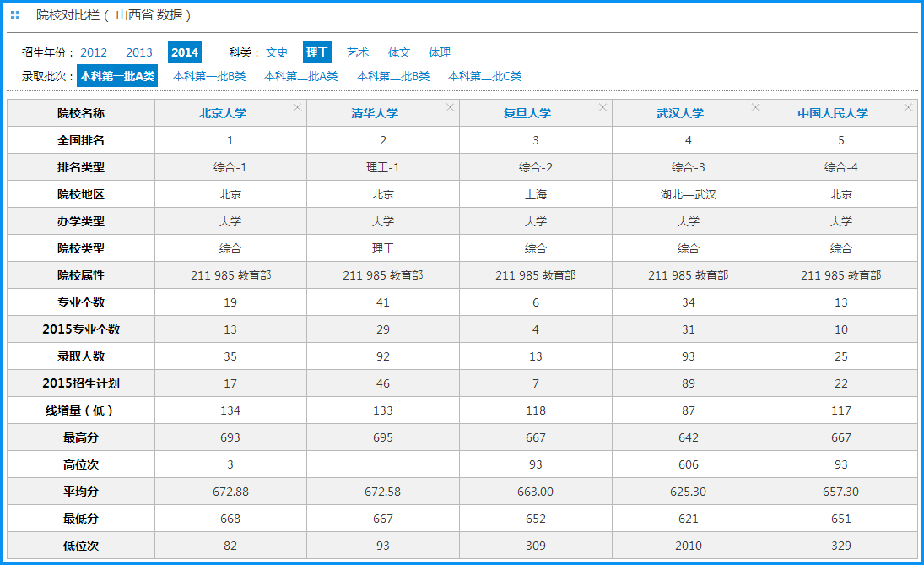Select the highlighted 2014 year option
The height and width of the screenshot is (565, 924).
pos(185,52)
